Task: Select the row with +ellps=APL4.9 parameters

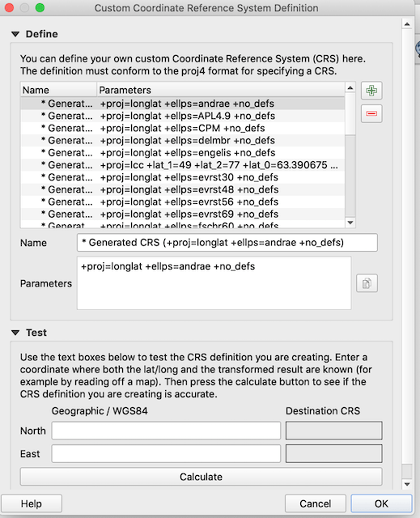Action: click(183, 116)
